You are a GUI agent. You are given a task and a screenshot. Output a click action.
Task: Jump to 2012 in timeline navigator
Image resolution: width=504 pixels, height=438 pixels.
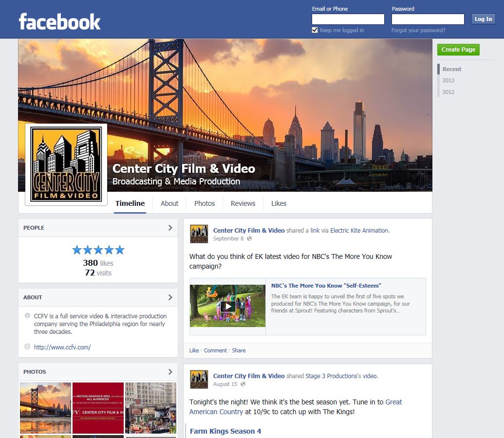point(448,92)
